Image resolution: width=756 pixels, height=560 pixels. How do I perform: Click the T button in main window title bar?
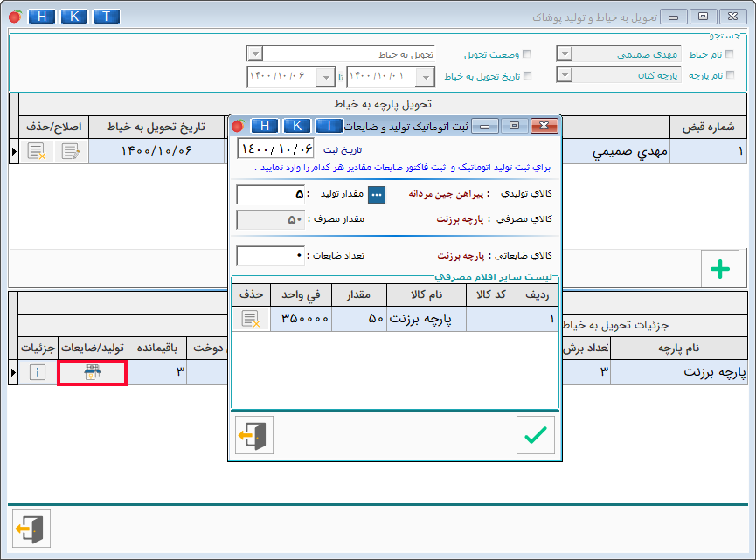106,17
